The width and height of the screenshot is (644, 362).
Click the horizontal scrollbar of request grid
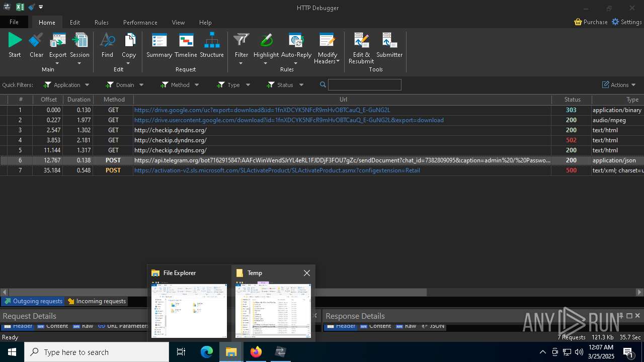[218, 292]
